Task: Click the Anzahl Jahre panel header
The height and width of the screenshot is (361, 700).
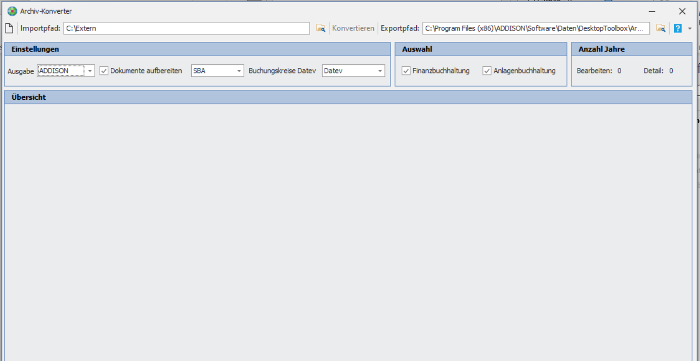Action: [x=632, y=49]
